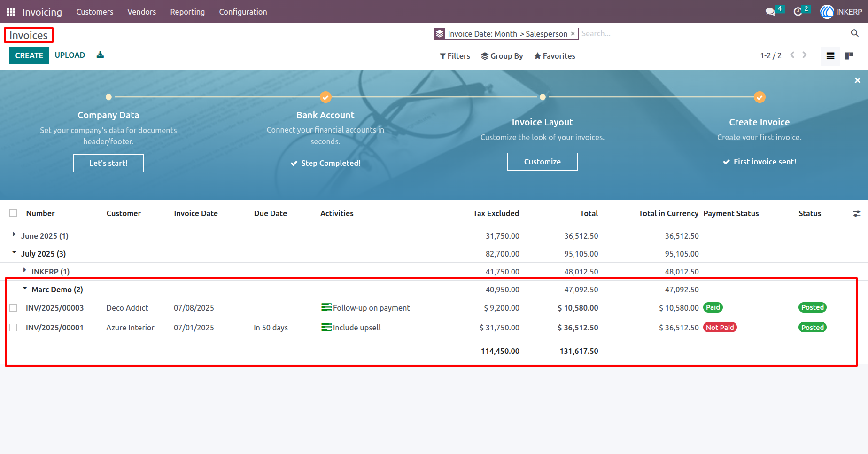Image resolution: width=868 pixels, height=454 pixels.
Task: Open the Filters dropdown
Action: point(455,56)
